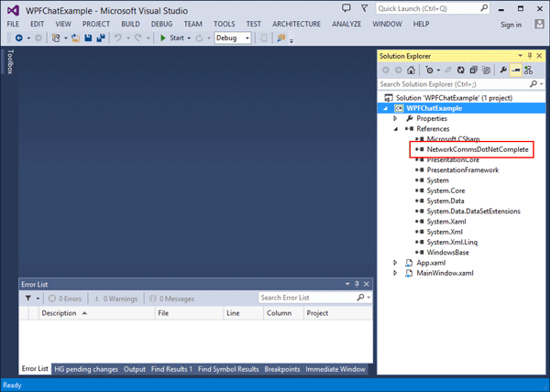Click the Solution Explorer search magnifier icon
Screen dimensions: 550x392
pos(533,83)
